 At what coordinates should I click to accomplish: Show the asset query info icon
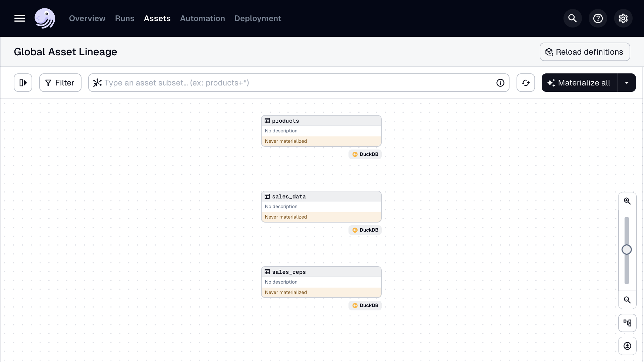500,83
